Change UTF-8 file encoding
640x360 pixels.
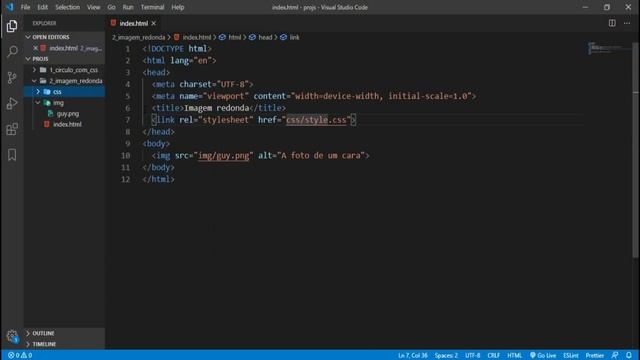473,355
